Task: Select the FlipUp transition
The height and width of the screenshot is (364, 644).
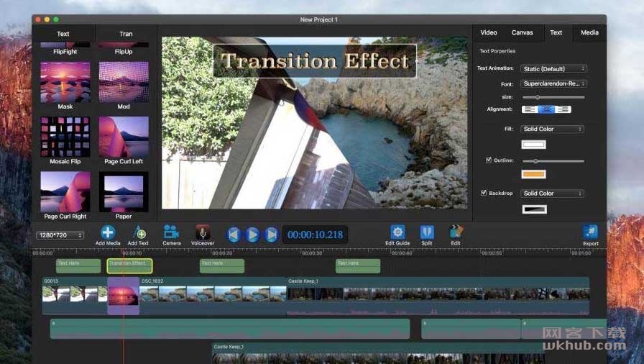Action: coord(124,48)
